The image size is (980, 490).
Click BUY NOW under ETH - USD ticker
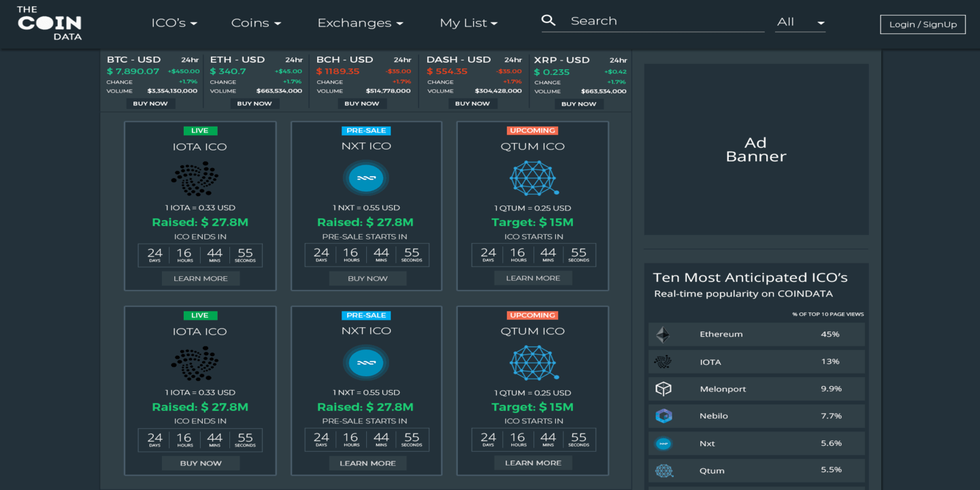[x=255, y=103]
